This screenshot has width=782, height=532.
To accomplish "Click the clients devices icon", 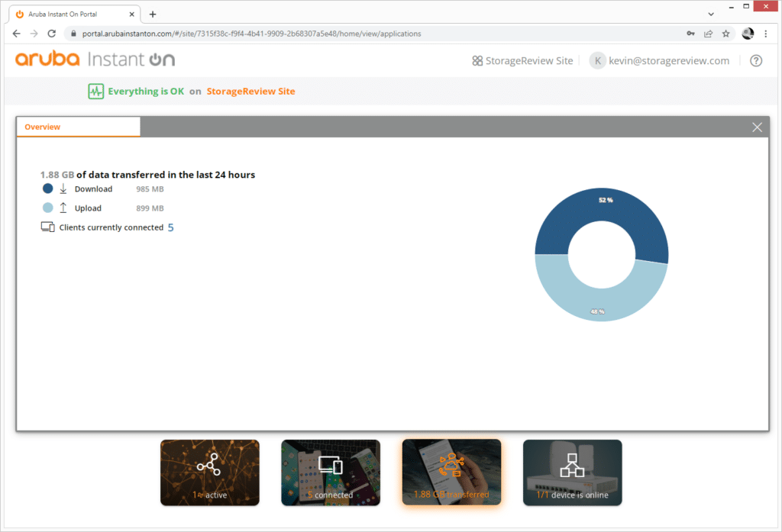I will 48,227.
